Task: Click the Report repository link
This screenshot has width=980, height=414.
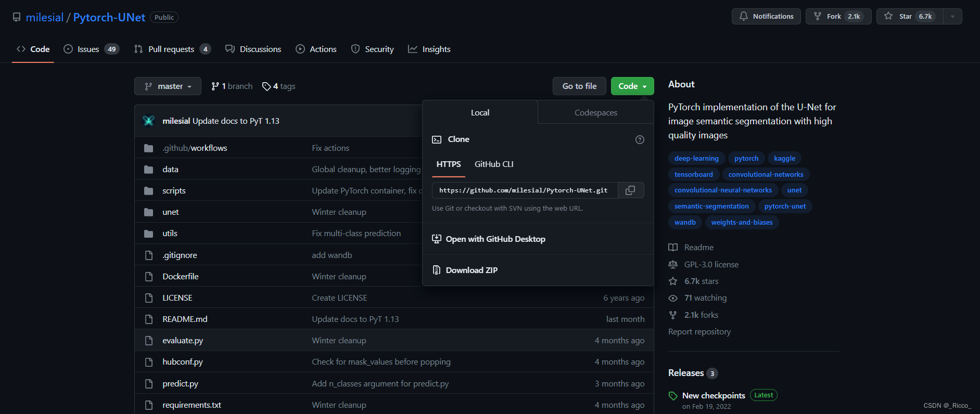Action: 699,332
